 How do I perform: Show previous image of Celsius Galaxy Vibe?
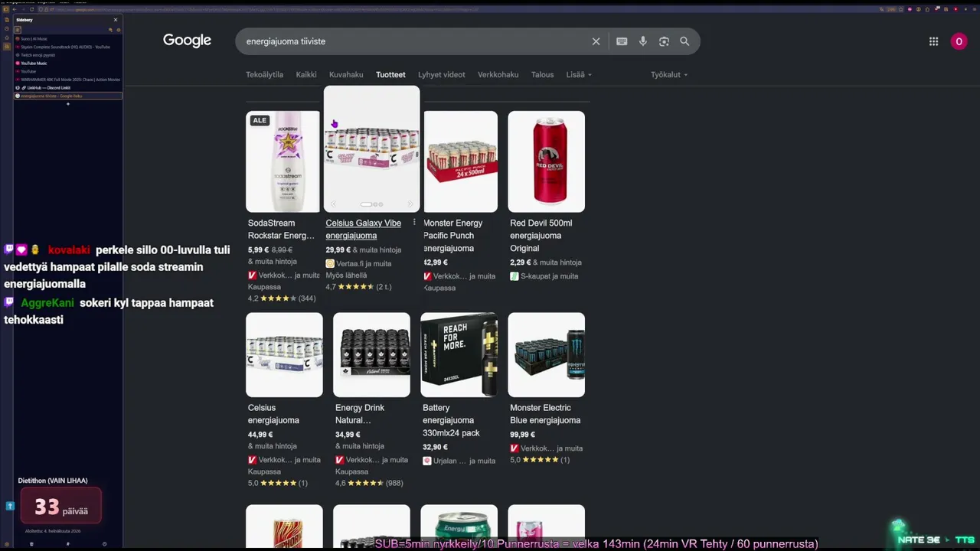pyautogui.click(x=333, y=204)
